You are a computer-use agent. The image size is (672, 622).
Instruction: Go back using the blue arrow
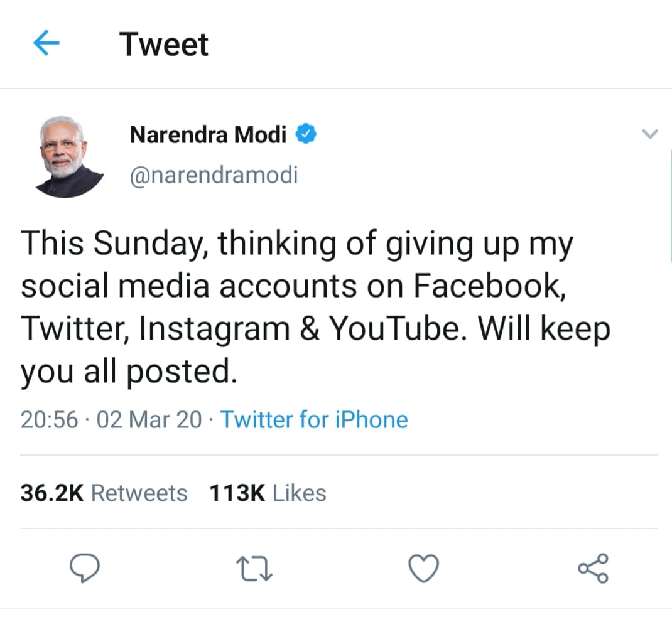(x=46, y=44)
